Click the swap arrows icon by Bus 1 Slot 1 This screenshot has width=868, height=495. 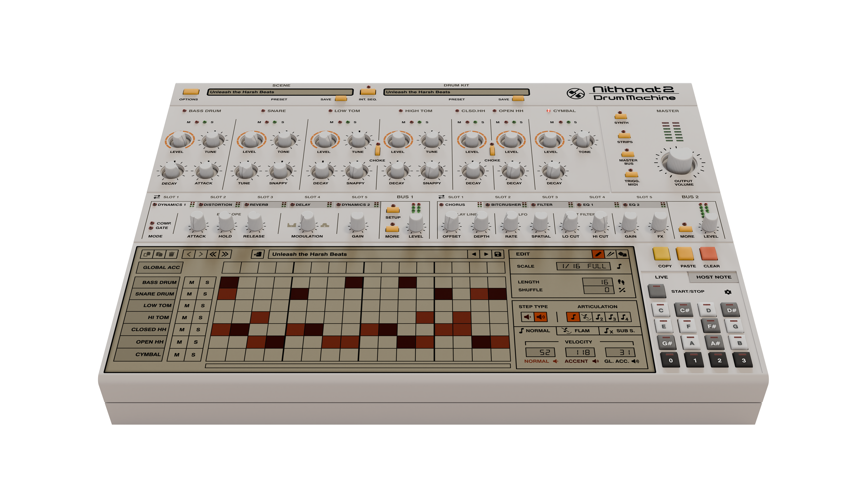(x=157, y=197)
